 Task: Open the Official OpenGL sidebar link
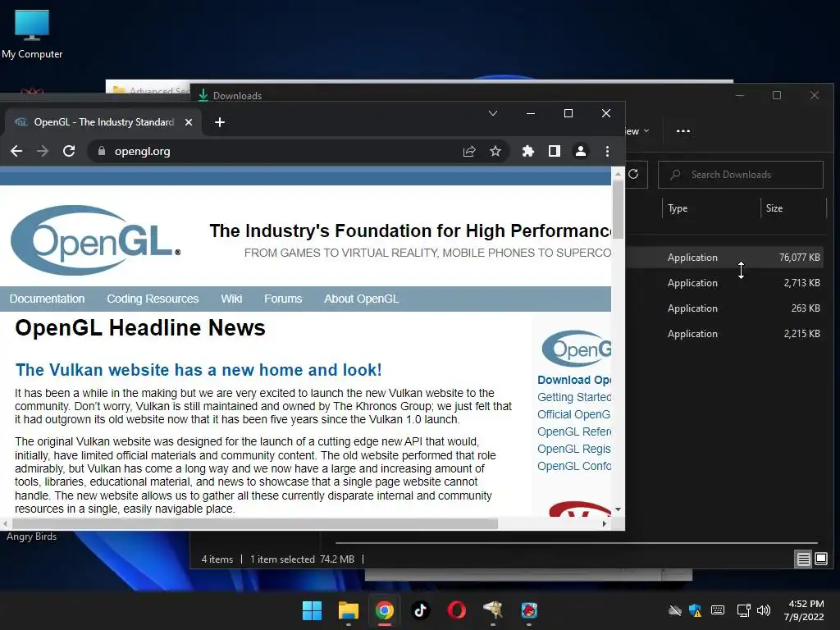(573, 414)
